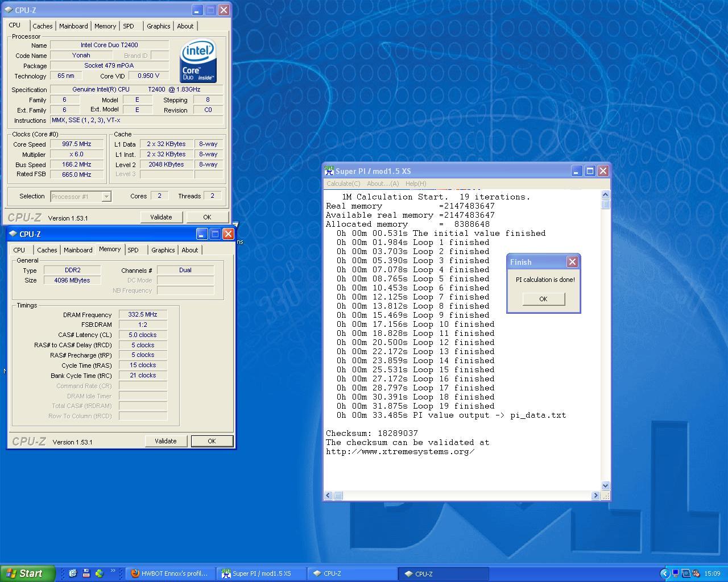This screenshot has width=728, height=582.
Task: Open About...(A) menu in Super PI
Action: 383,184
